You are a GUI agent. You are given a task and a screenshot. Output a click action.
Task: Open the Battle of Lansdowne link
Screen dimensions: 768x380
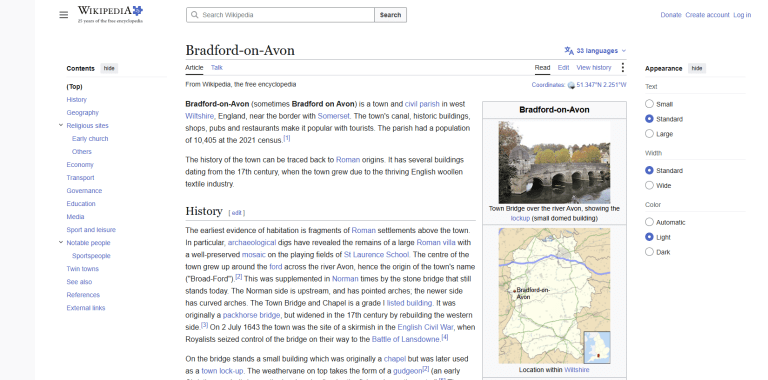click(x=406, y=339)
